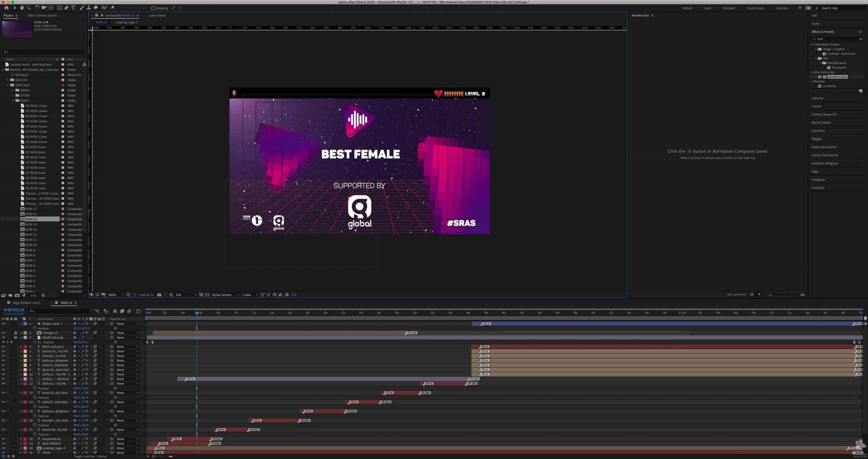Image resolution: width=868 pixels, height=459 pixels.
Task: Select the Small Screen workspace
Action: [x=755, y=8]
